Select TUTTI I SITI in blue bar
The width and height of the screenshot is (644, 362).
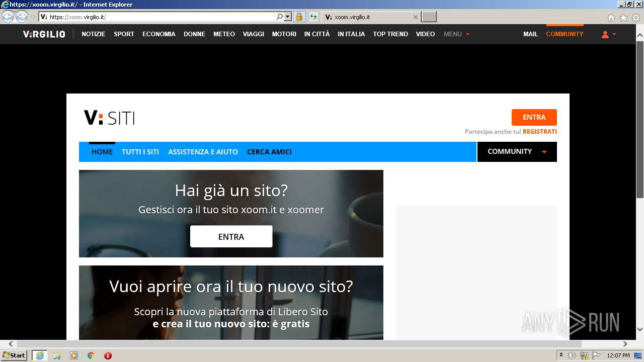point(140,152)
